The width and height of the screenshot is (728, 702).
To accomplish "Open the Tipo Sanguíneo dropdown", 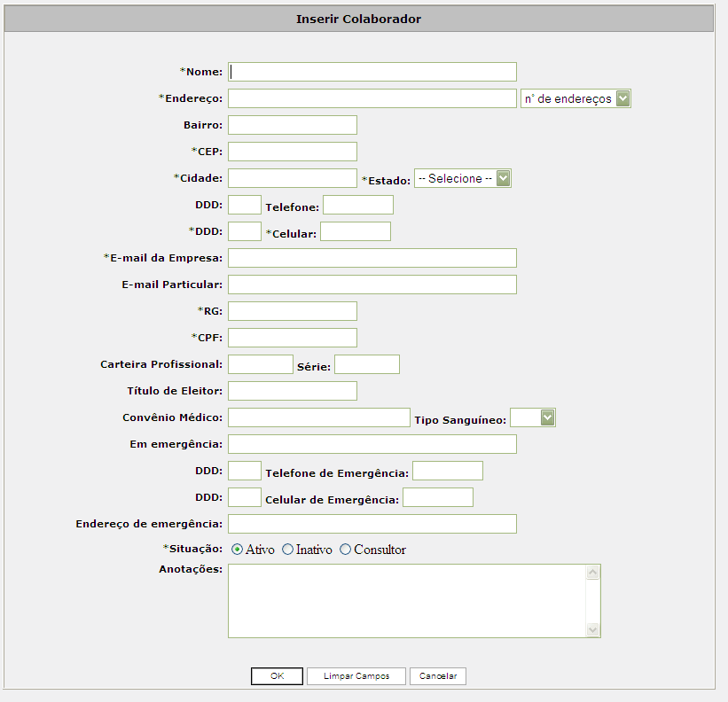I will pos(533,417).
